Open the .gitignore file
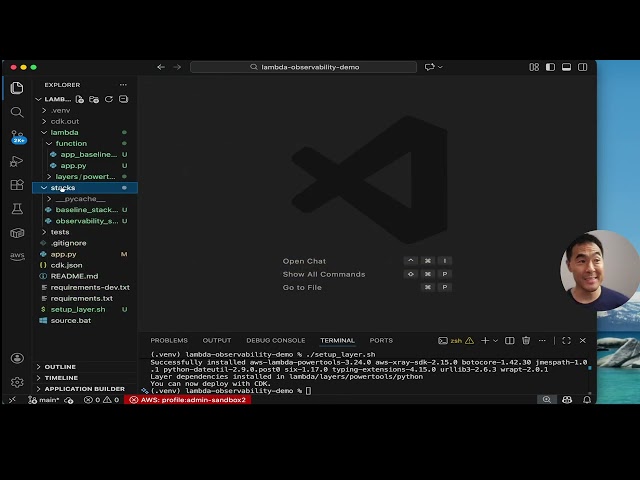 point(85,243)
